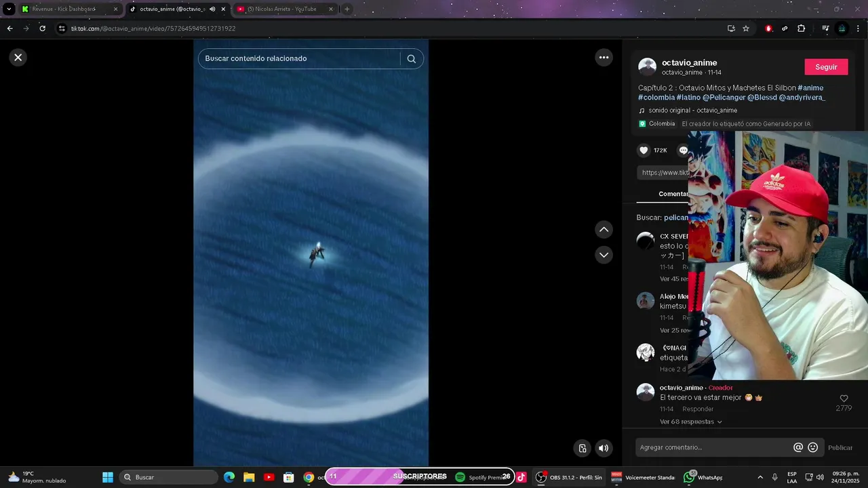The image size is (868, 488).
Task: Open the red shield extension icon
Action: [768, 28]
